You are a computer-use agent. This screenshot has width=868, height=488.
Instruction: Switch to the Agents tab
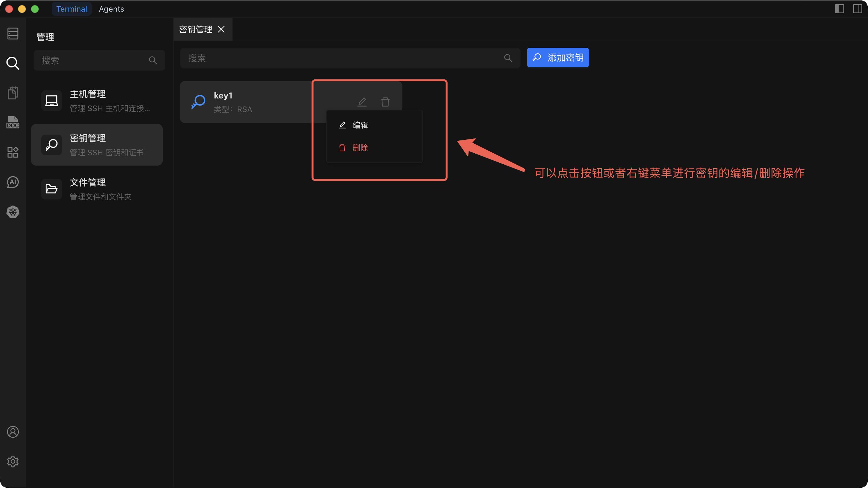(111, 9)
